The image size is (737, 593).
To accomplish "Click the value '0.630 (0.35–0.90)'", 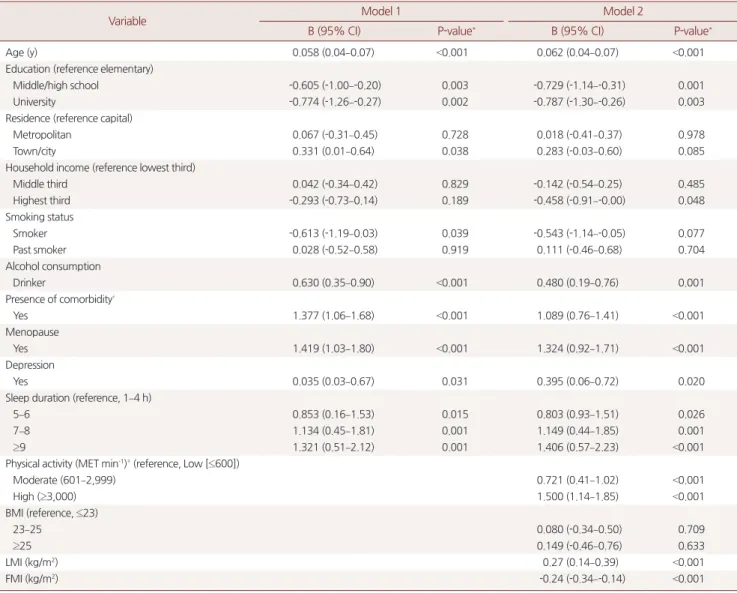I will (x=333, y=283).
